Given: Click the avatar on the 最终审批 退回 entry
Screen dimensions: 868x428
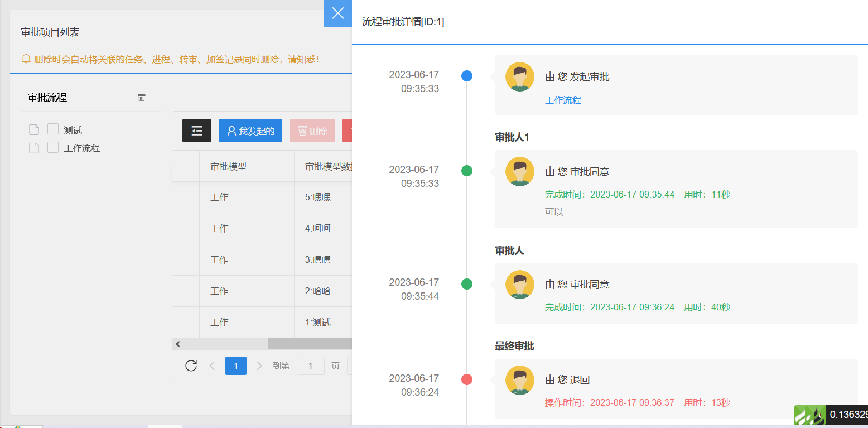Looking at the screenshot, I should pos(519,379).
